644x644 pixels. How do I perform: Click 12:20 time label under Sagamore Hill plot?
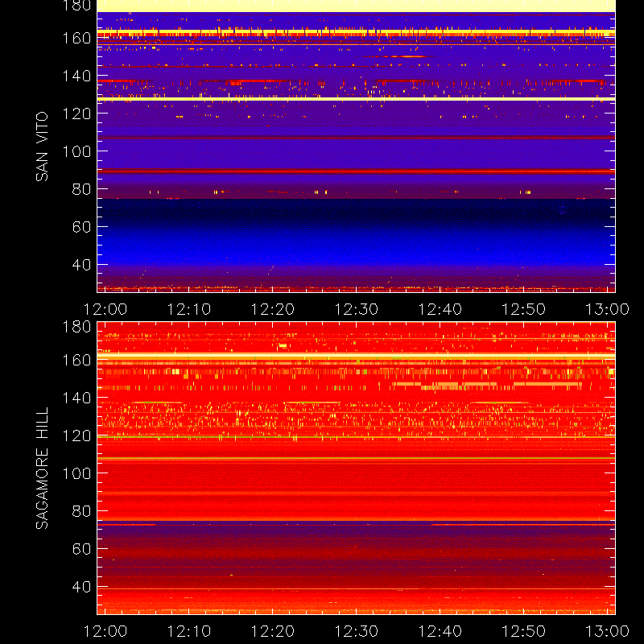click(273, 631)
